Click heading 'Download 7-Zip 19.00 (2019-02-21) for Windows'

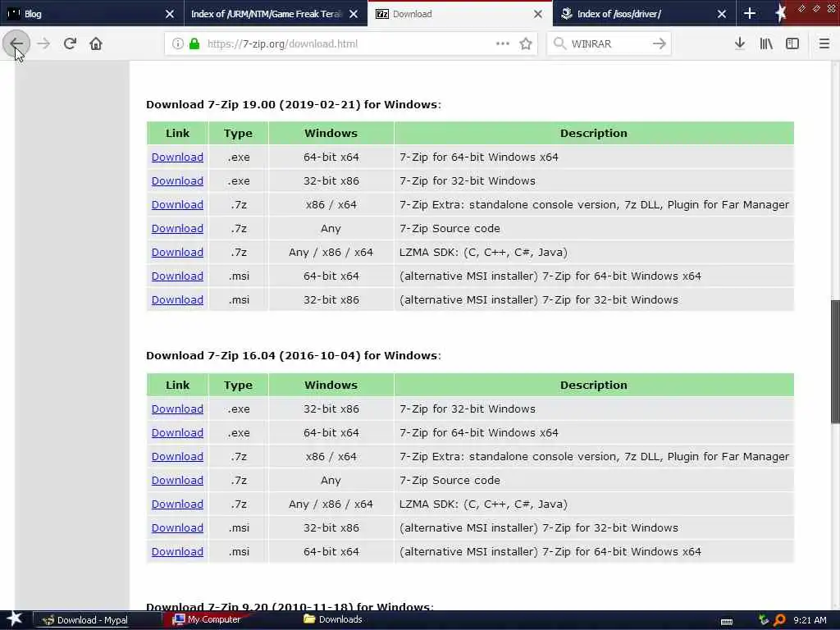click(294, 104)
